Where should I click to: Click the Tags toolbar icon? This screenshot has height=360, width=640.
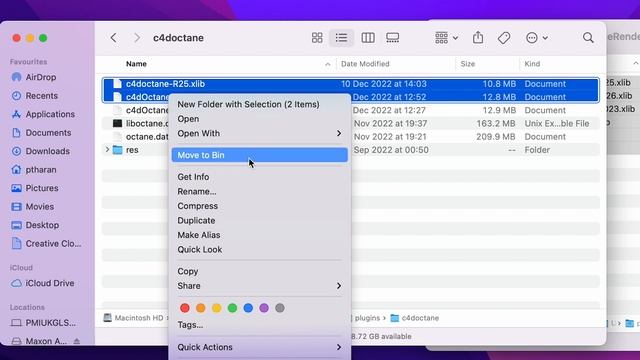504,38
